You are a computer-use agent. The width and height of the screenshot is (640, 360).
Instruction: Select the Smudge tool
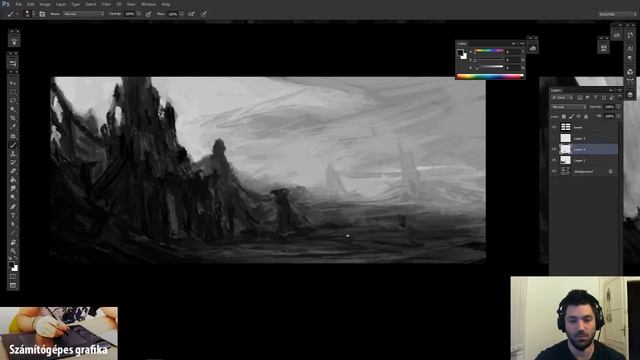(13, 189)
